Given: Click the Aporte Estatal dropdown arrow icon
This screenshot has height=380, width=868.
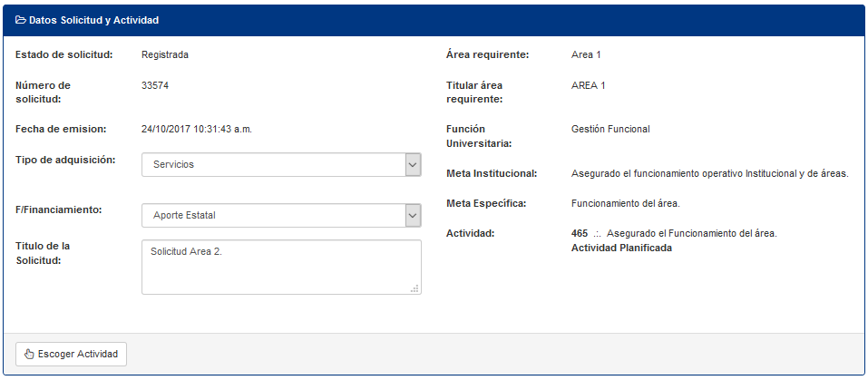Looking at the screenshot, I should coord(413,216).
